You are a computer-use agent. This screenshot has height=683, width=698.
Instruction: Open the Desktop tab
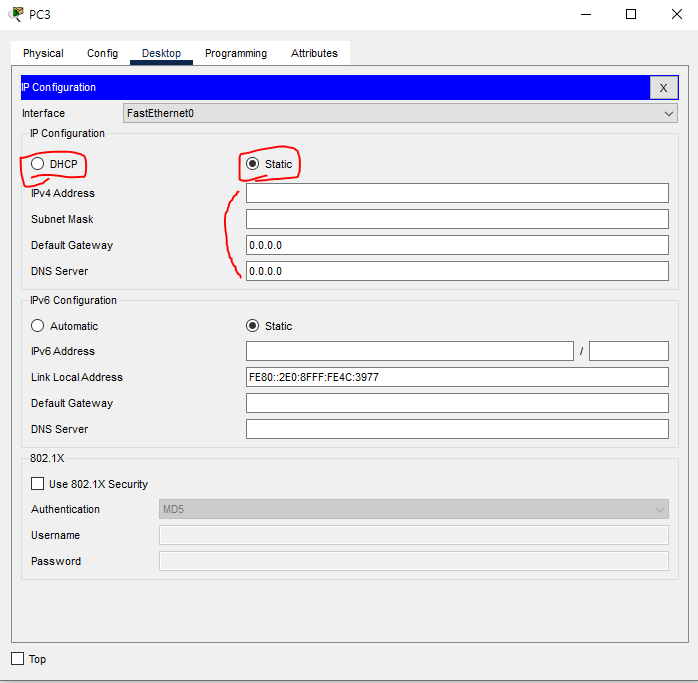pyautogui.click(x=161, y=53)
